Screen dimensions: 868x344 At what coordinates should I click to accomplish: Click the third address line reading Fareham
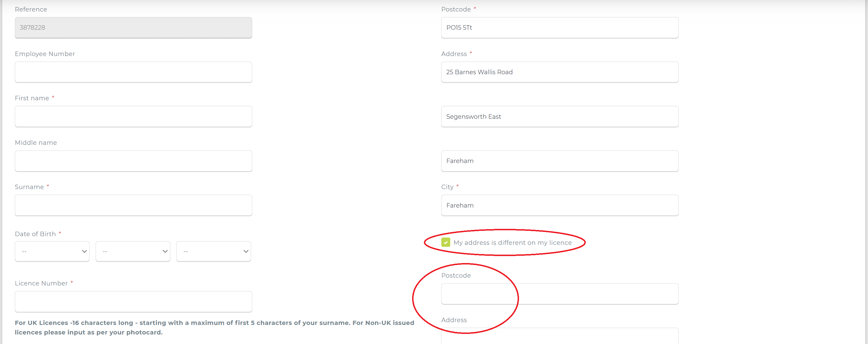[560, 161]
